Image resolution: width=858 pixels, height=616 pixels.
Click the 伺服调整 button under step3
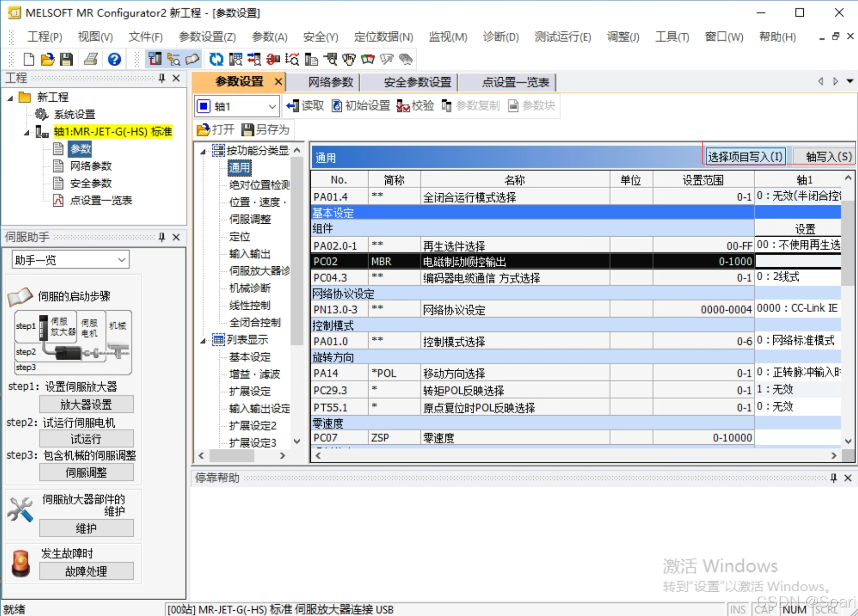point(86,473)
